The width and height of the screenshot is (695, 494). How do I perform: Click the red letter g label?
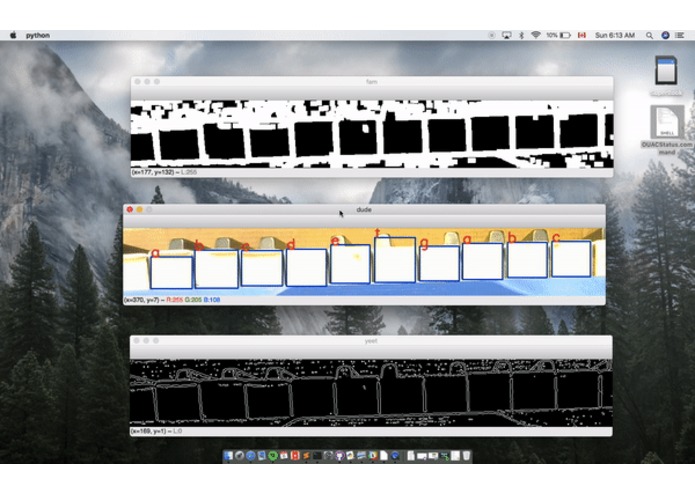pos(424,243)
